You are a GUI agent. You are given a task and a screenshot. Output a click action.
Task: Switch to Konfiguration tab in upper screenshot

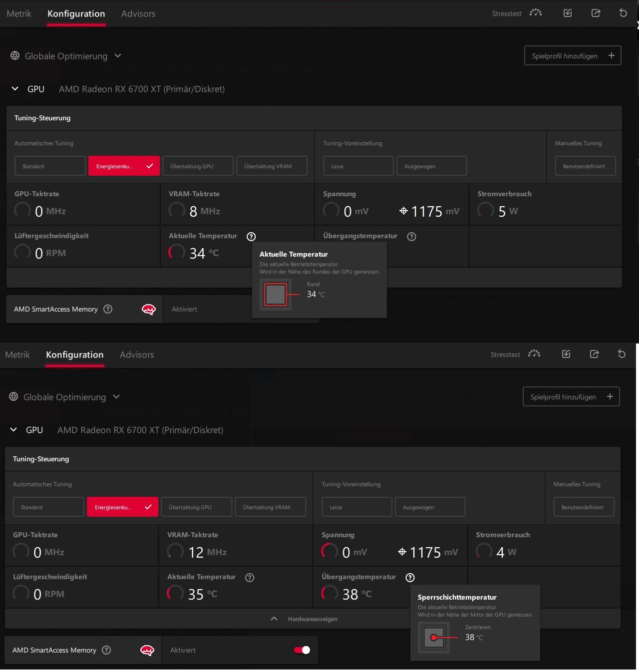76,13
